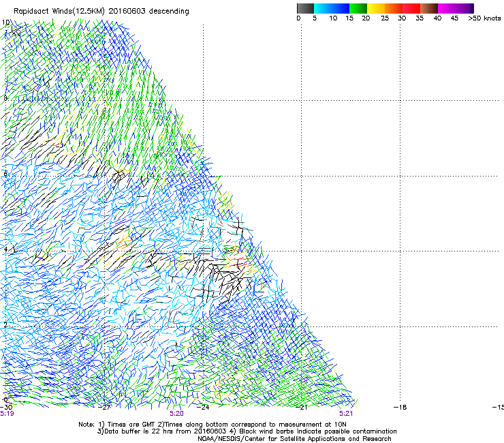504x443 pixels.
Task: Click the legend scale label '0'
Action: click(x=298, y=18)
